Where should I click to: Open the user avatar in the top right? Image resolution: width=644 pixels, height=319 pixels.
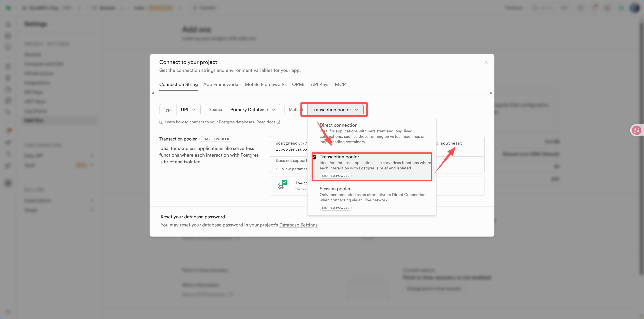634,8
